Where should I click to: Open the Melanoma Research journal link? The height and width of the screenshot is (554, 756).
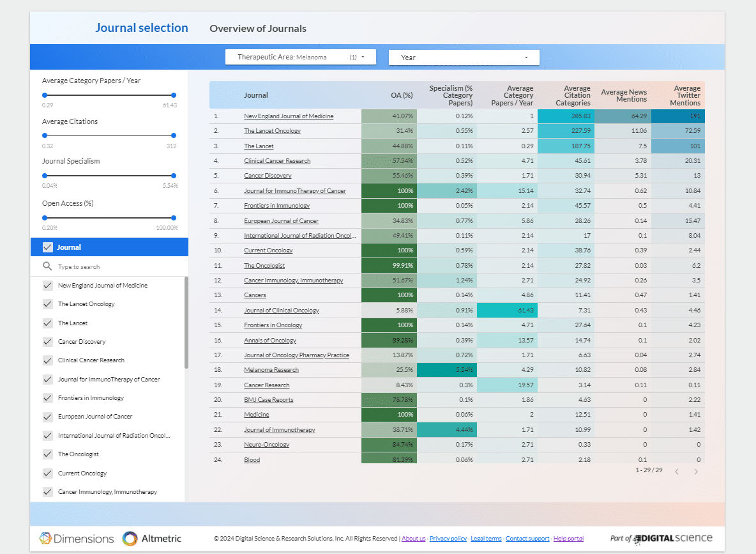pyautogui.click(x=271, y=370)
